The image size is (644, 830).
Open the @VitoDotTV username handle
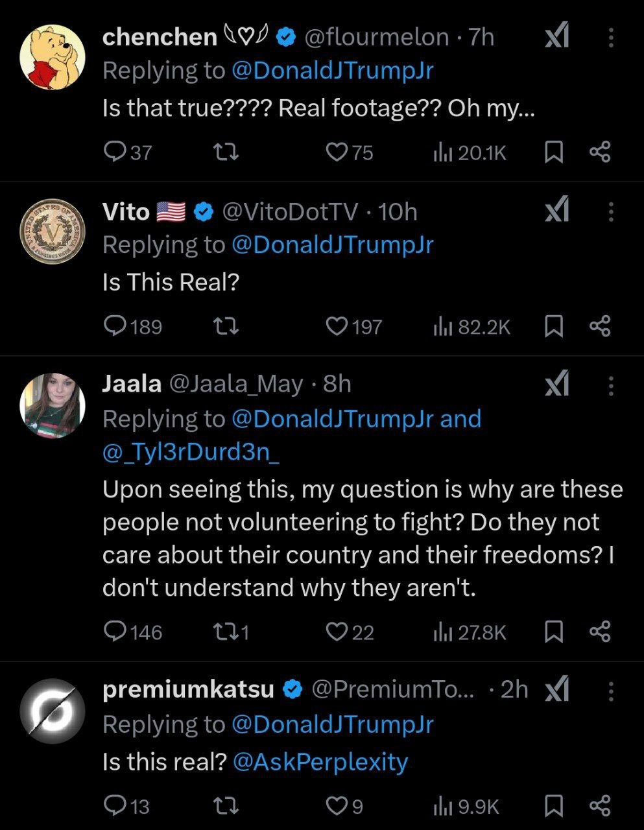[290, 211]
